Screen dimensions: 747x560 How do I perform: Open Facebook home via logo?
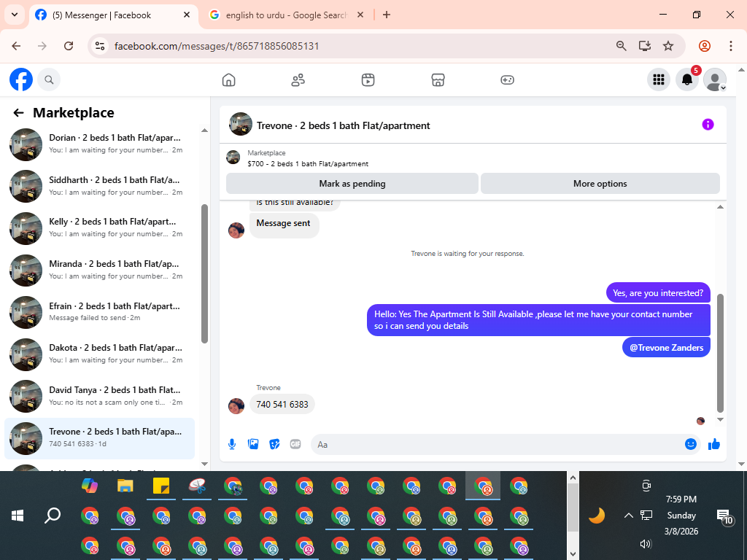point(21,79)
